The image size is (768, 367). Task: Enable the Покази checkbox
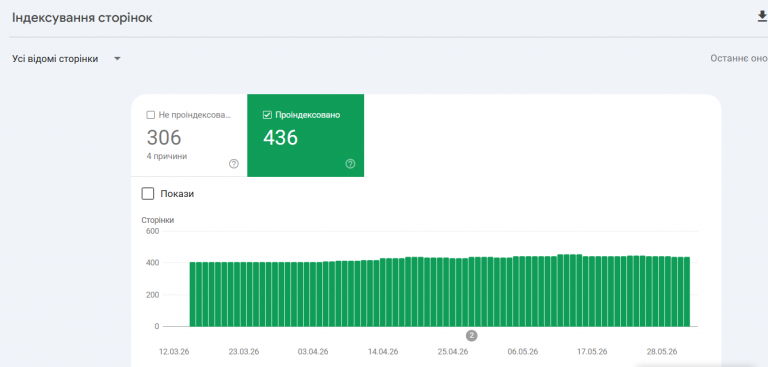[x=147, y=194]
